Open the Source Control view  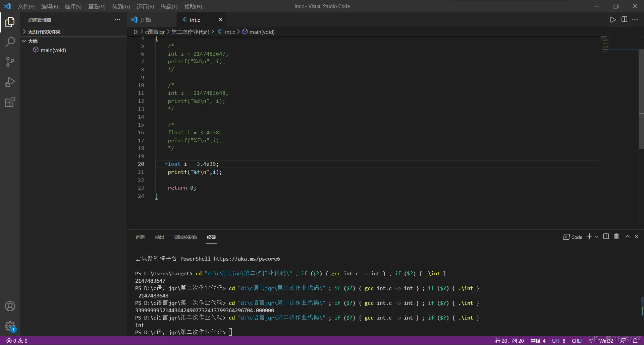tap(10, 62)
